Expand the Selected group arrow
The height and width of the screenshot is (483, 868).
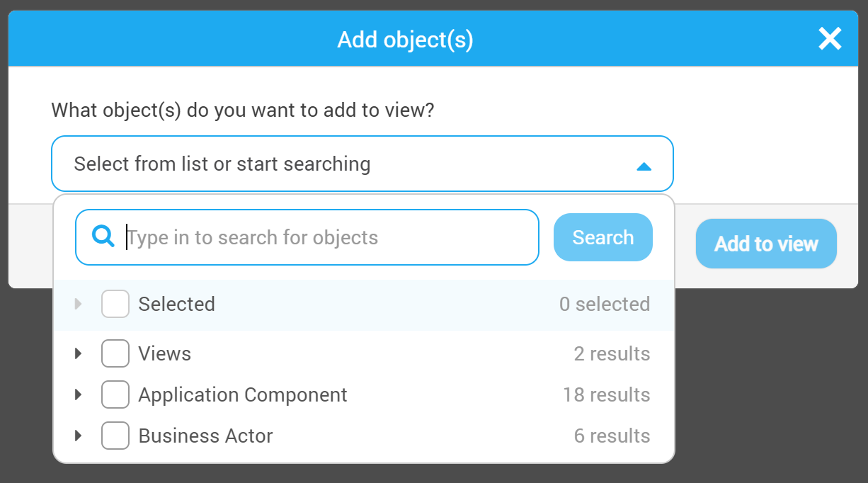click(x=79, y=304)
